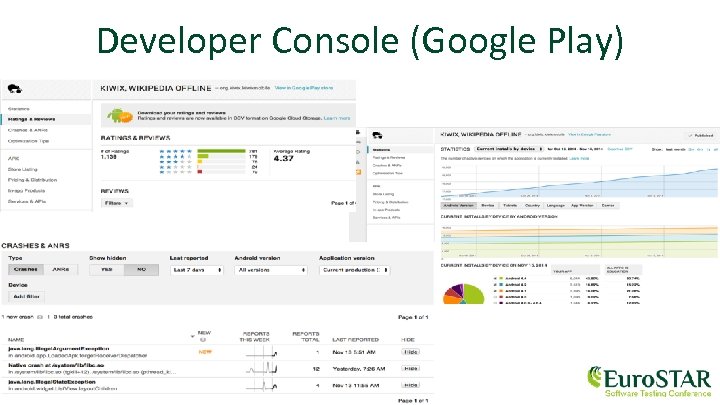Click the red one-star rating bar
This screenshot has width=720, height=405.
click(200, 172)
